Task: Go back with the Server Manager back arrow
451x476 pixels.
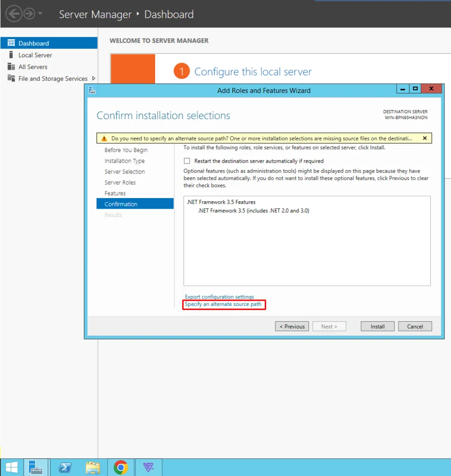Action: click(13, 13)
